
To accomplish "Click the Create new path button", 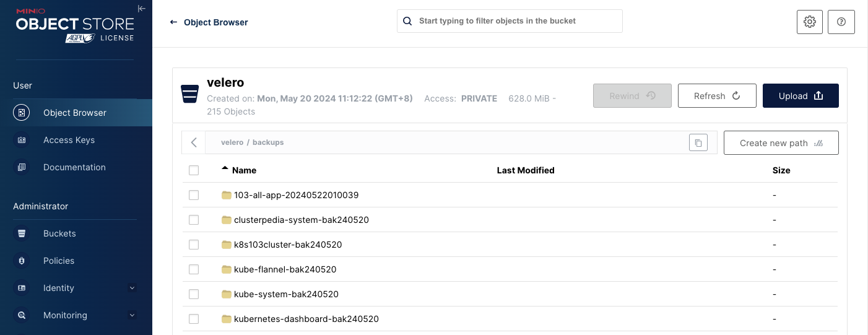I will (x=781, y=143).
